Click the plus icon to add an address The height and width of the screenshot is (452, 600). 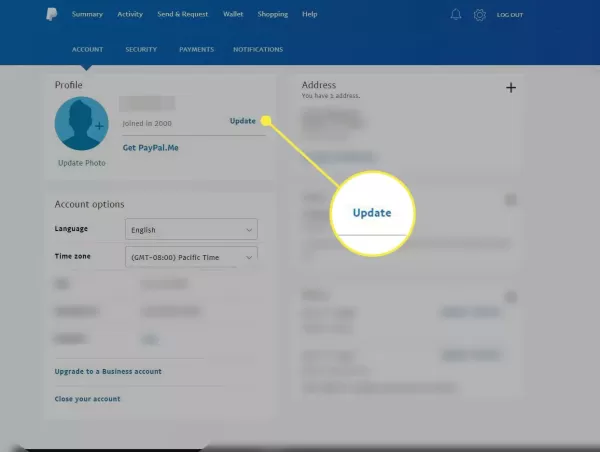coord(511,88)
